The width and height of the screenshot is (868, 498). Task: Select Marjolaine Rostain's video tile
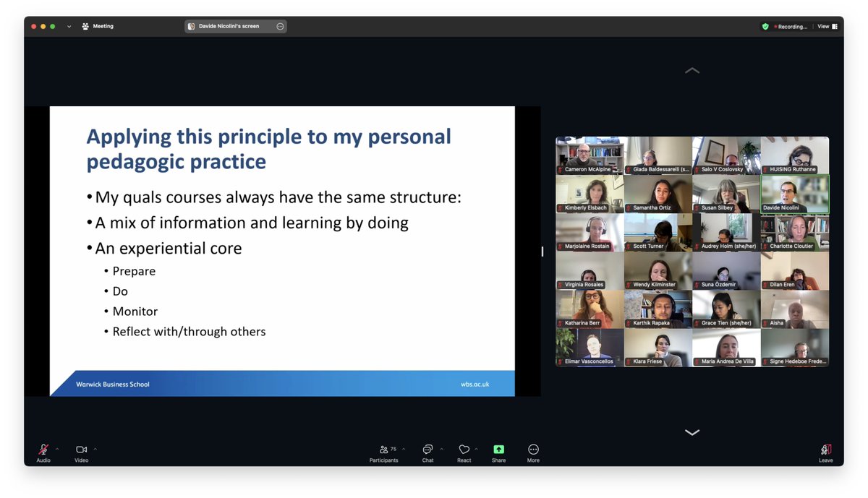590,232
